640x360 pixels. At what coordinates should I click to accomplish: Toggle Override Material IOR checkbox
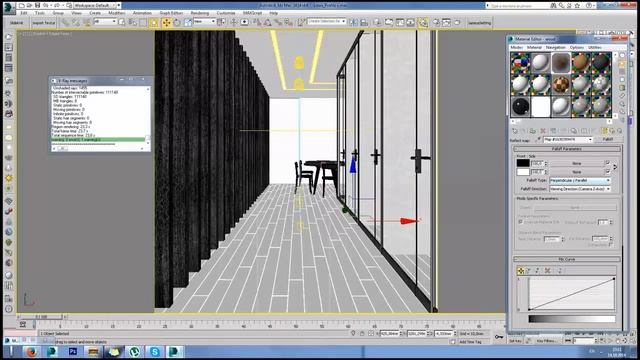point(520,222)
